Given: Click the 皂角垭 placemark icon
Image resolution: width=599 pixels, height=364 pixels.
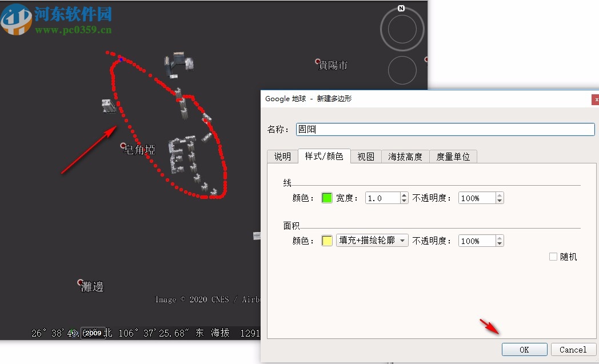Looking at the screenshot, I should [122, 145].
